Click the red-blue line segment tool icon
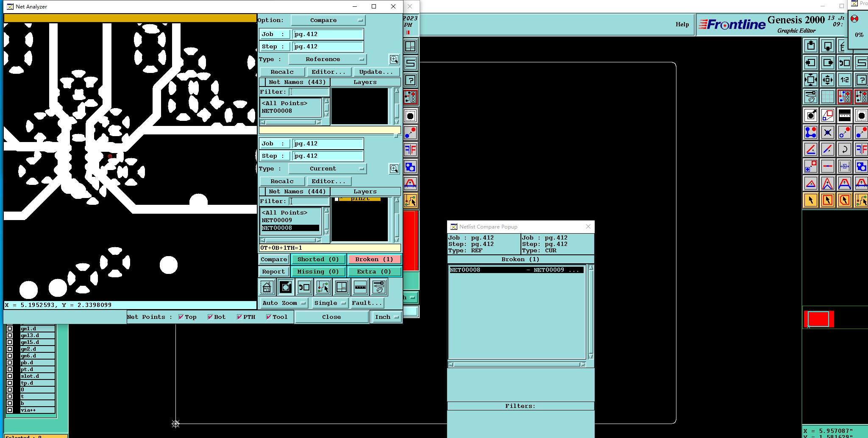This screenshot has height=438, width=868. pyautogui.click(x=828, y=166)
